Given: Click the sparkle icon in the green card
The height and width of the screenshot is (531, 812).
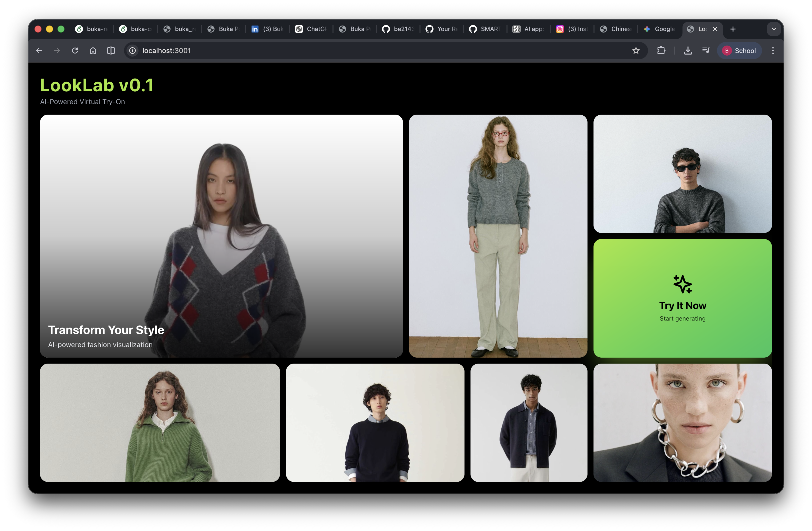Looking at the screenshot, I should point(682,284).
